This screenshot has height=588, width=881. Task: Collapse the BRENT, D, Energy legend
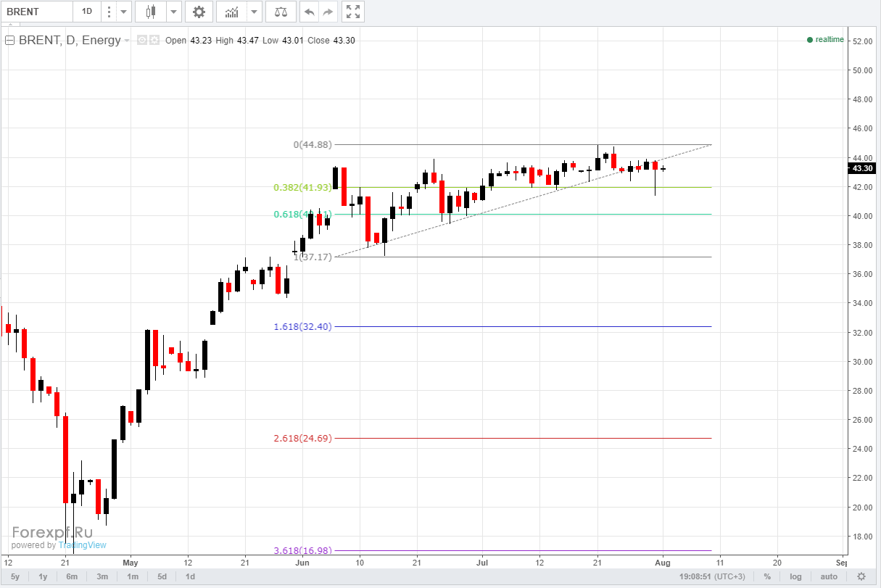coord(10,41)
